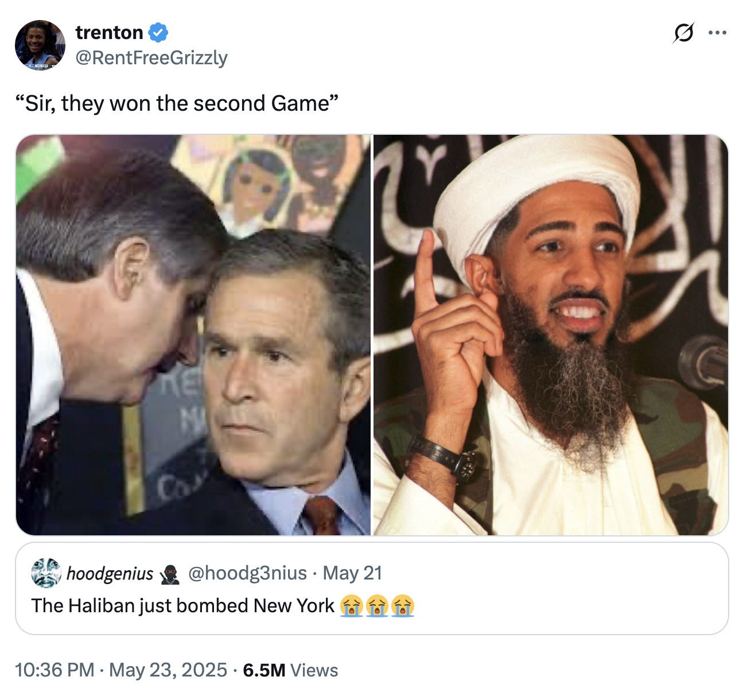Click the quoted tweet's May 21 date

[x=352, y=573]
